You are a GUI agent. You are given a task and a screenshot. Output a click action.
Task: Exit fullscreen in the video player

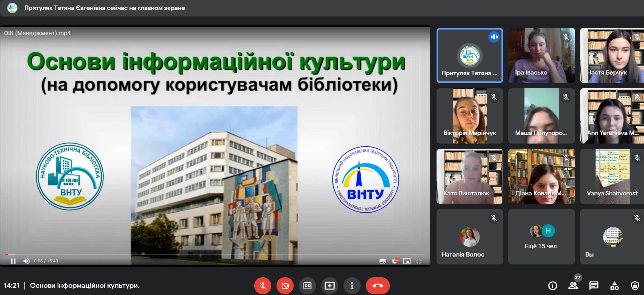[x=419, y=261]
